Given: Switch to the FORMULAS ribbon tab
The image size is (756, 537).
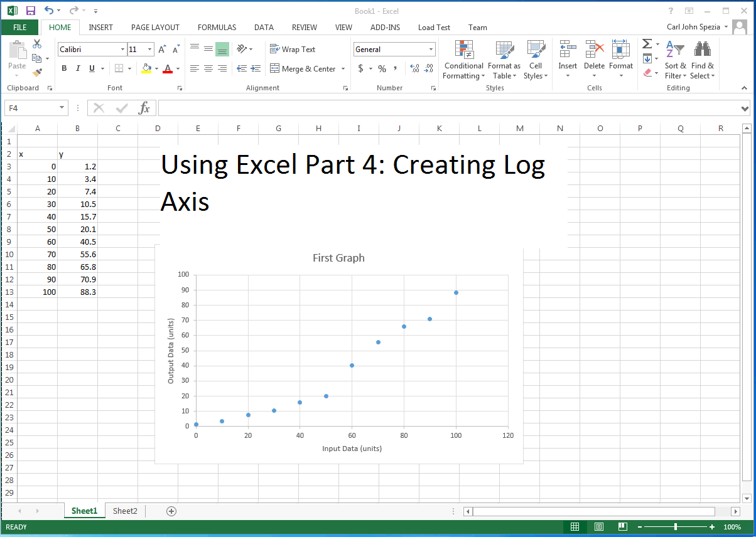Looking at the screenshot, I should [x=217, y=27].
